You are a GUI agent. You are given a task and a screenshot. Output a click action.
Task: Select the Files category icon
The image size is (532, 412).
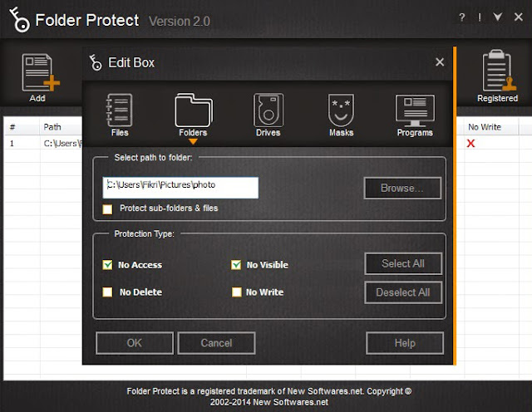pos(119,110)
